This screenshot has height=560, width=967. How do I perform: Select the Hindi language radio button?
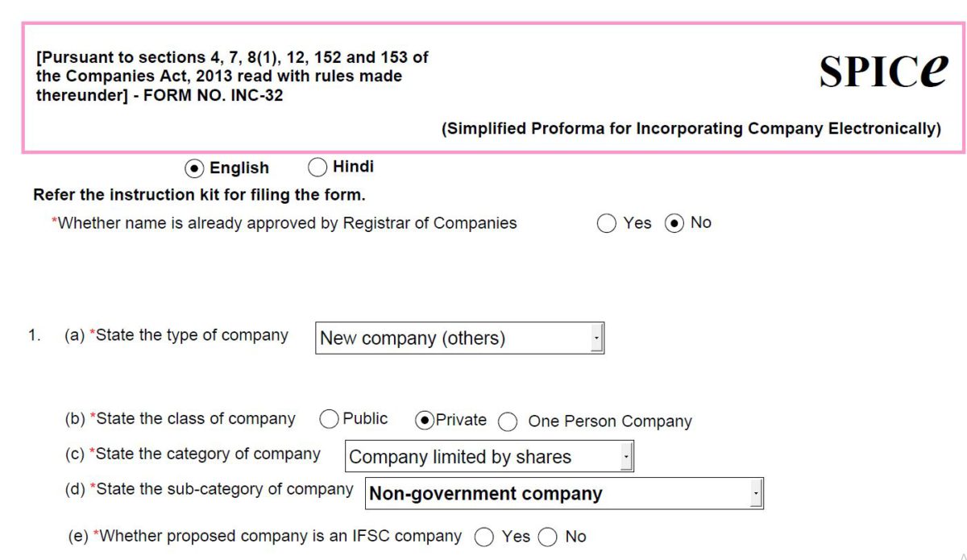(317, 167)
